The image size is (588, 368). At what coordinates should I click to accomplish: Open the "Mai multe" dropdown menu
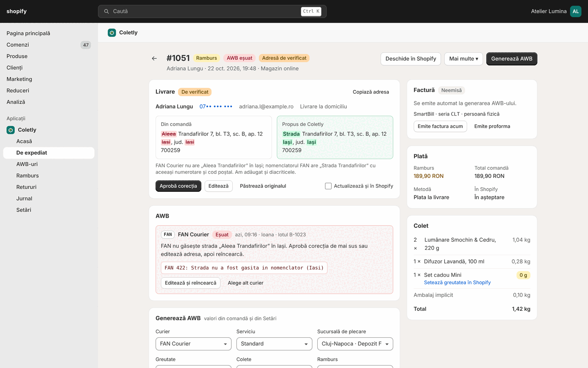coord(463,59)
